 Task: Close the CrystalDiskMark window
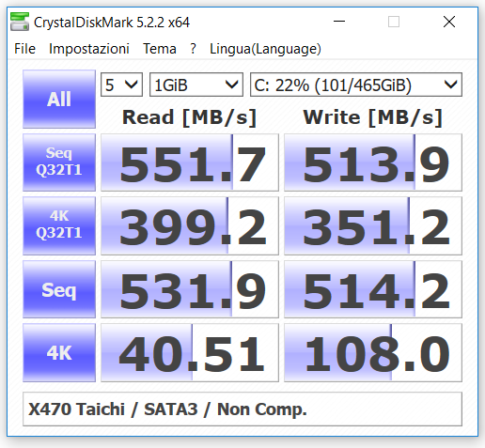(x=449, y=22)
